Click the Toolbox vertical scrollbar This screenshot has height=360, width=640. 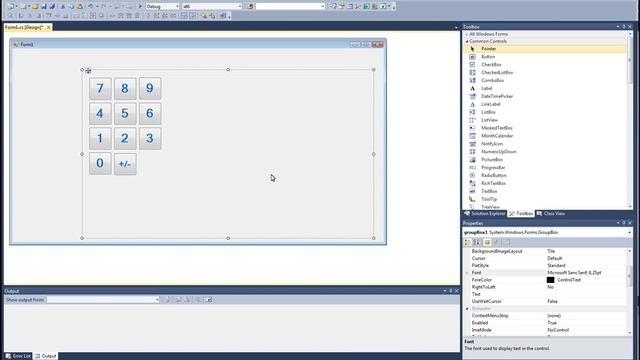pyautogui.click(x=629, y=120)
